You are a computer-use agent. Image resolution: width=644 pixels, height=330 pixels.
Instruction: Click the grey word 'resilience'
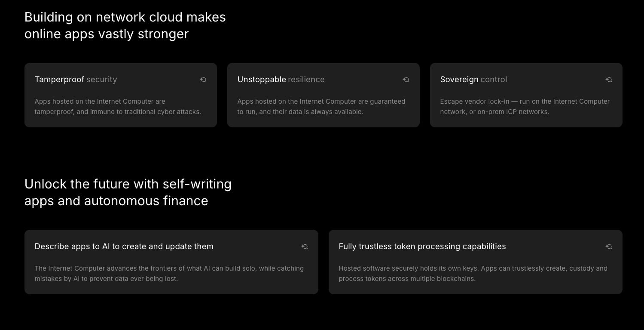point(306,80)
